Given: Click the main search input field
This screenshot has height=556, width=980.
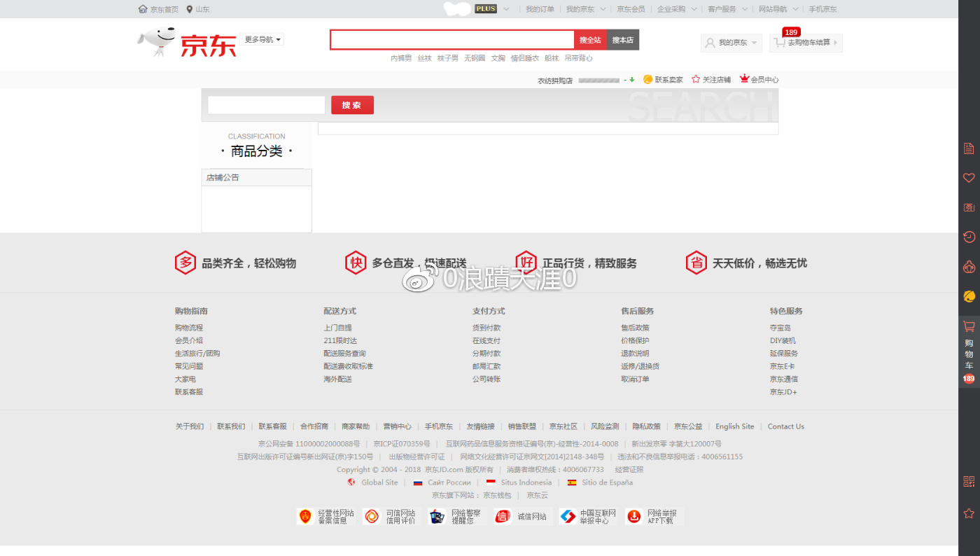Looking at the screenshot, I should pyautogui.click(x=452, y=40).
